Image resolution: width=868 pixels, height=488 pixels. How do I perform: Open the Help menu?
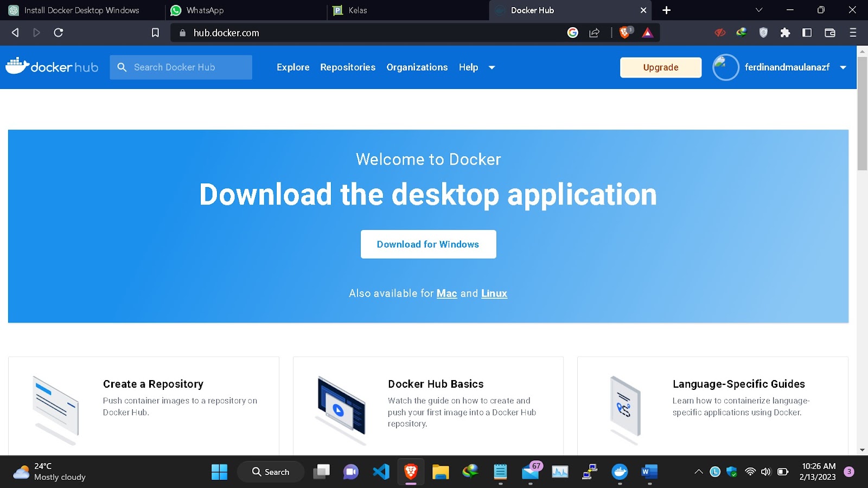[x=469, y=67]
